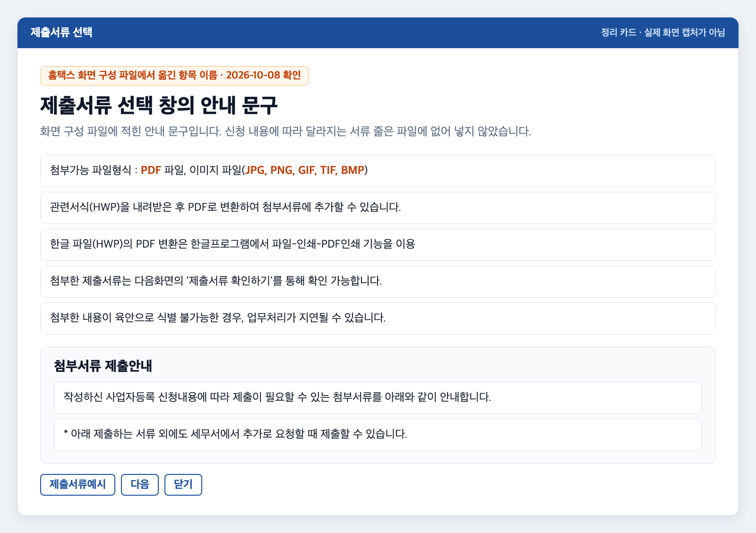Close the dialog with 닫기 button

[x=183, y=485]
